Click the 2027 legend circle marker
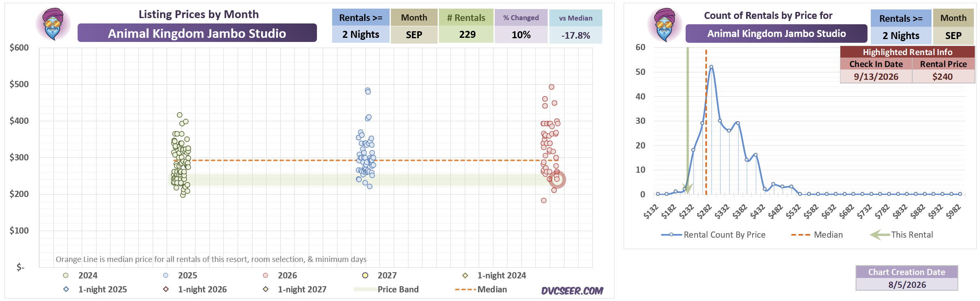980x301 pixels. (365, 276)
